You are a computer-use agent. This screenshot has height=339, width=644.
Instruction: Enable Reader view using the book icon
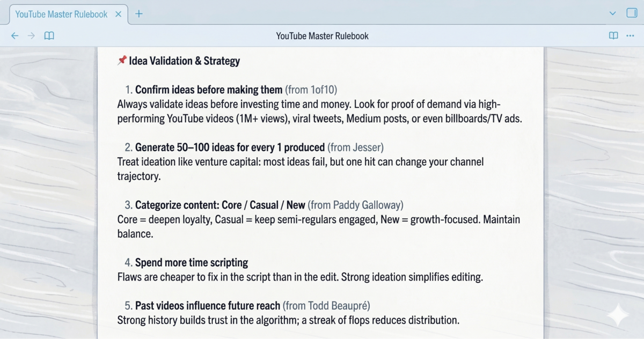coord(612,35)
